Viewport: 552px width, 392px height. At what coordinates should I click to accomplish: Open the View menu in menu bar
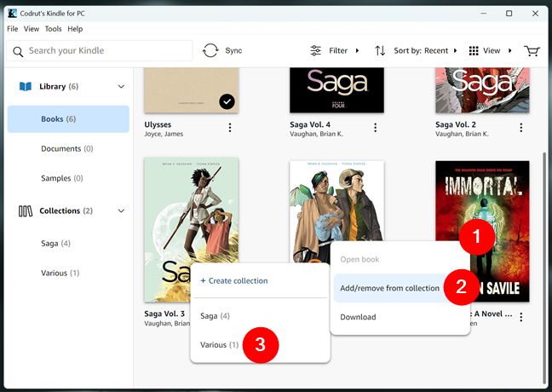(32, 29)
